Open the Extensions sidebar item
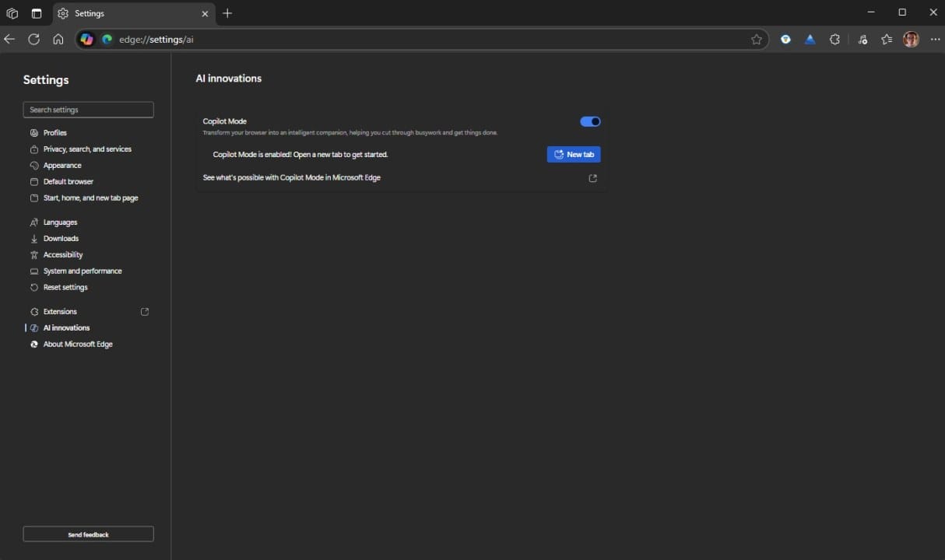The width and height of the screenshot is (945, 560). tap(60, 312)
